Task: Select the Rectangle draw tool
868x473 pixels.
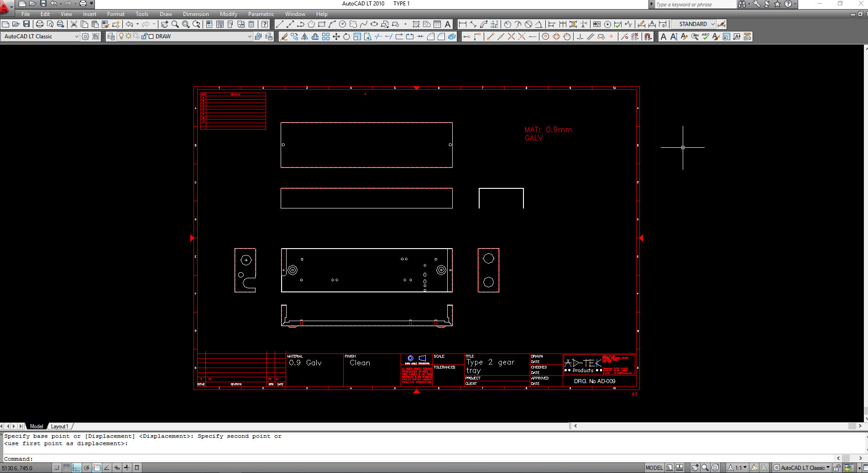Action: click(x=322, y=24)
